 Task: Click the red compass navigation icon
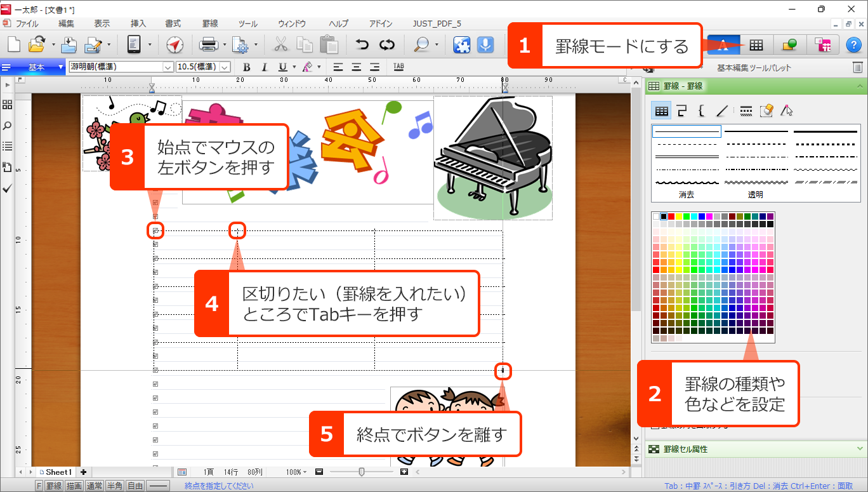click(x=174, y=45)
